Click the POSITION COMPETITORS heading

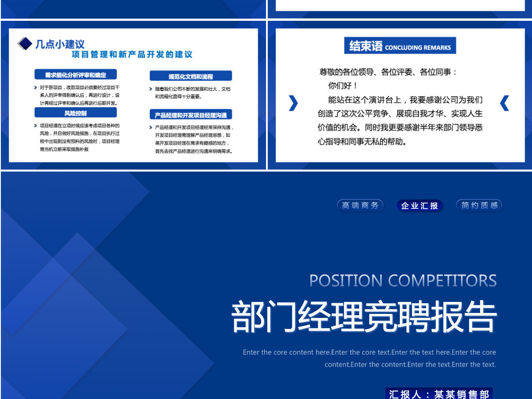403,281
